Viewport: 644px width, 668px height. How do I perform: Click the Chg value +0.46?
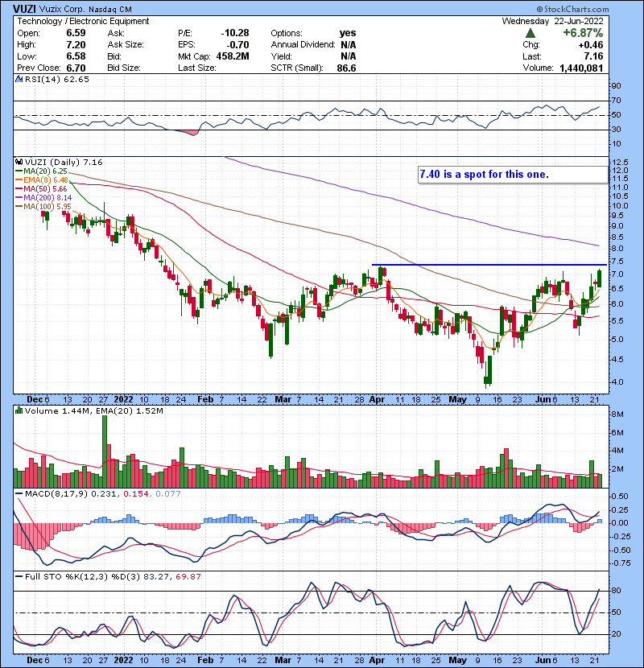tap(591, 45)
